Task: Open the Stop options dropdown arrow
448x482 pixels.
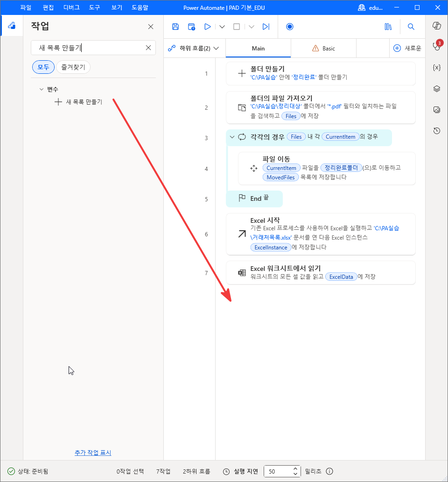Action: coord(251,27)
